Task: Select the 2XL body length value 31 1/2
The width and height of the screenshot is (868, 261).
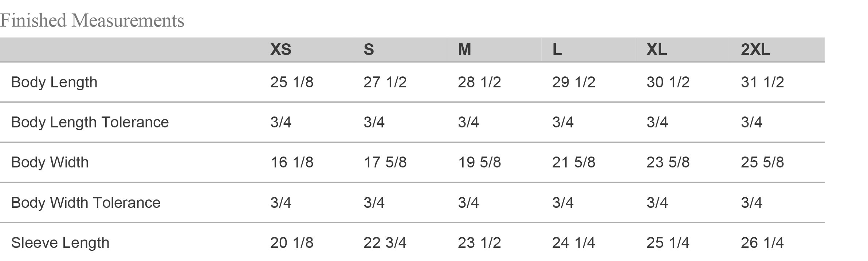Action: coord(762,82)
